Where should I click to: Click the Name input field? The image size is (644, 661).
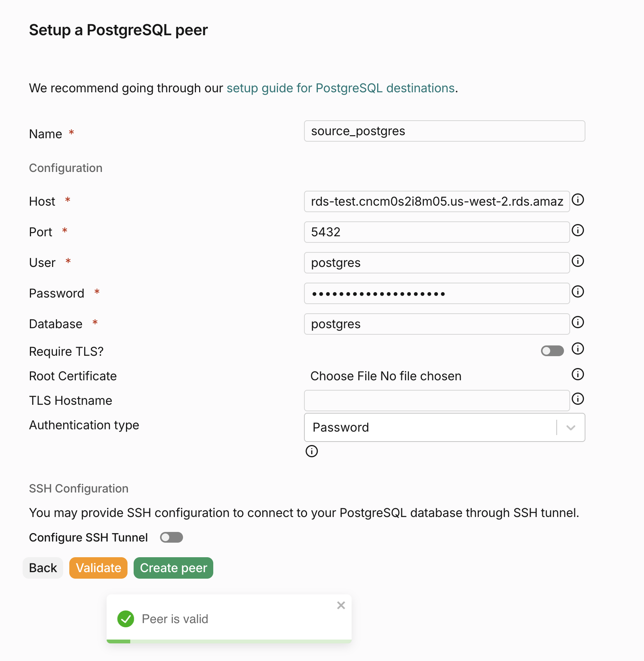click(x=444, y=131)
